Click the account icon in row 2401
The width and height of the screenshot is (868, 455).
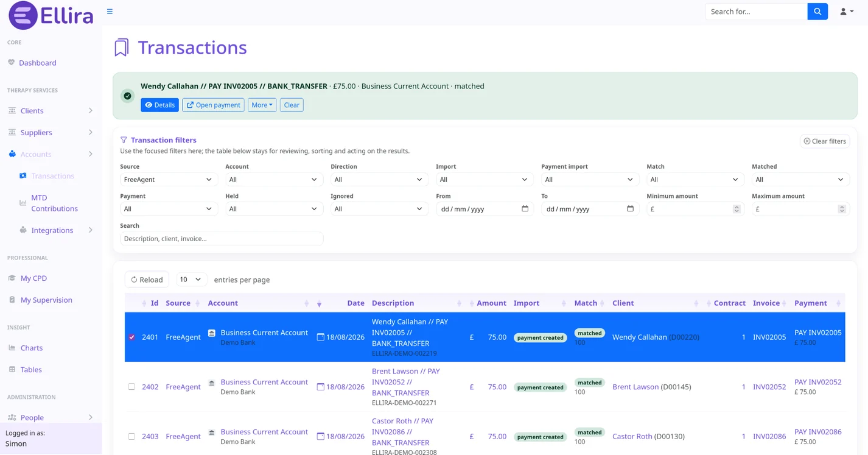point(212,333)
